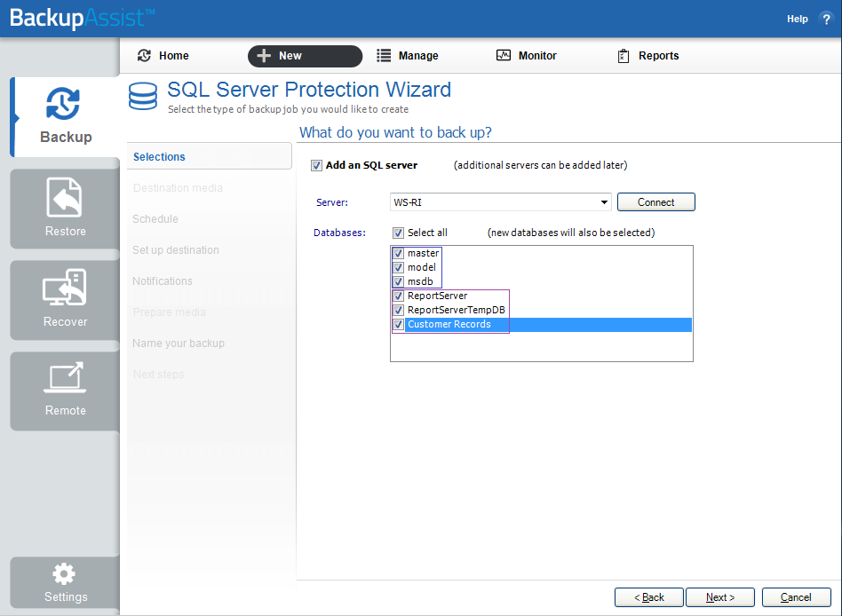Select the Name your backup step
The image size is (842, 616).
tap(179, 344)
